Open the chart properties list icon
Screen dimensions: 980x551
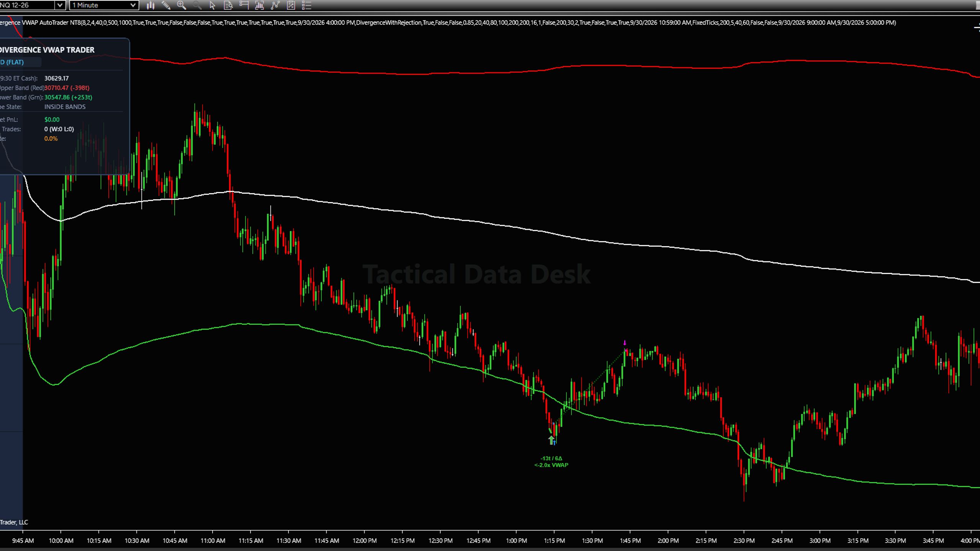click(x=306, y=5)
